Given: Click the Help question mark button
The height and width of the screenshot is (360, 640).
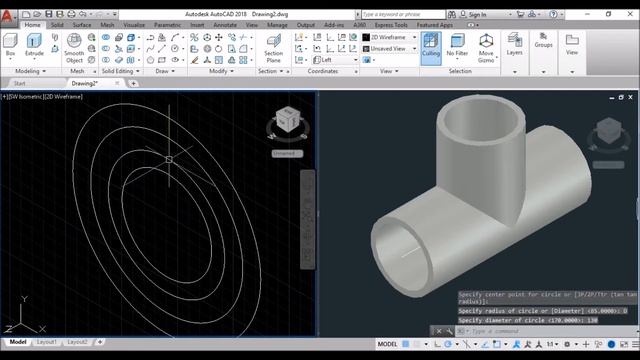Looking at the screenshot, I should 553,14.
